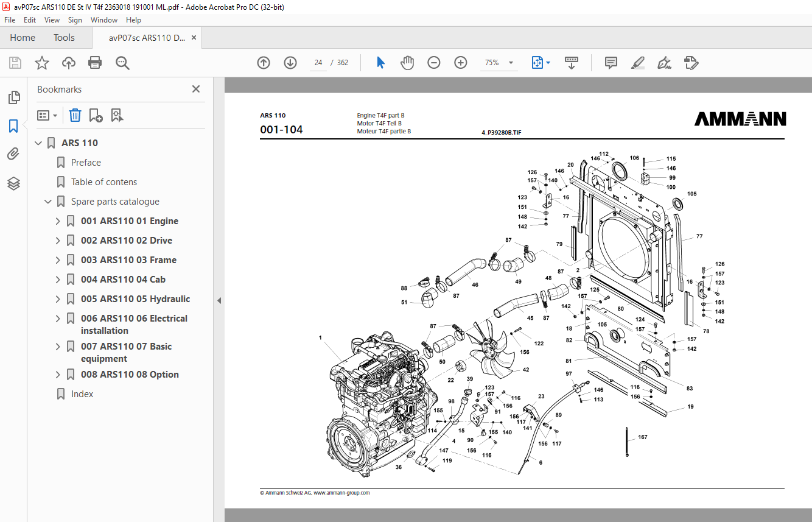Print the document using printer icon
Screen dimensions: 812x522
[x=95, y=63]
